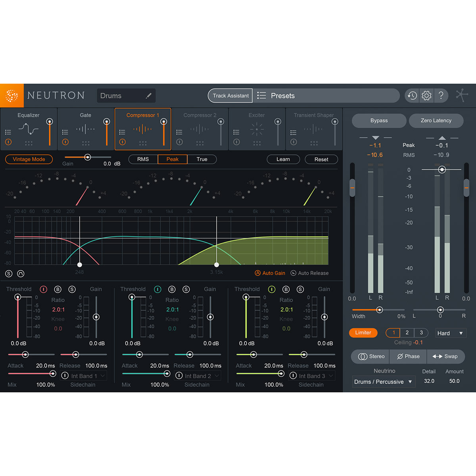Rename the Drums preset via the pencil icon
Screen dimensions: 476x476
148,95
